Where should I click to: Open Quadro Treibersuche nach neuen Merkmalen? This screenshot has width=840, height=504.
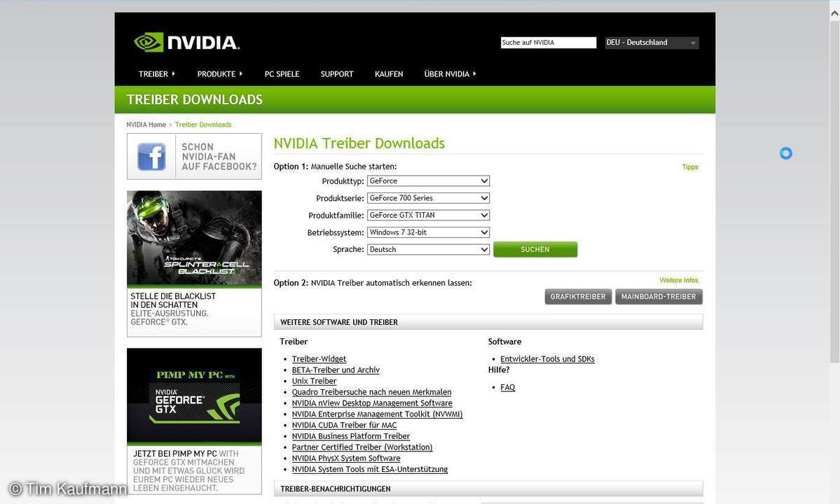[x=371, y=392]
